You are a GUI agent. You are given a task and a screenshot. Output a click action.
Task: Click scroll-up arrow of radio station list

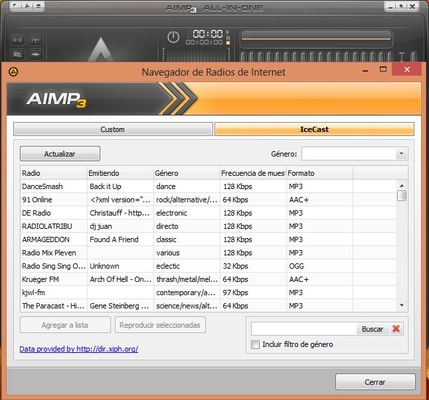point(402,185)
